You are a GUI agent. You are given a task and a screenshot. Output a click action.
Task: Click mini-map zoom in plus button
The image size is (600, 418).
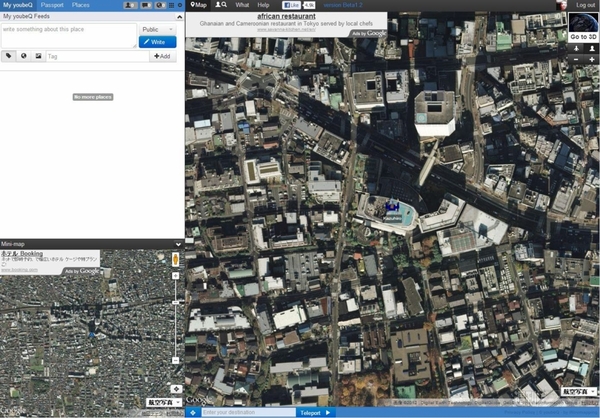coord(175,276)
